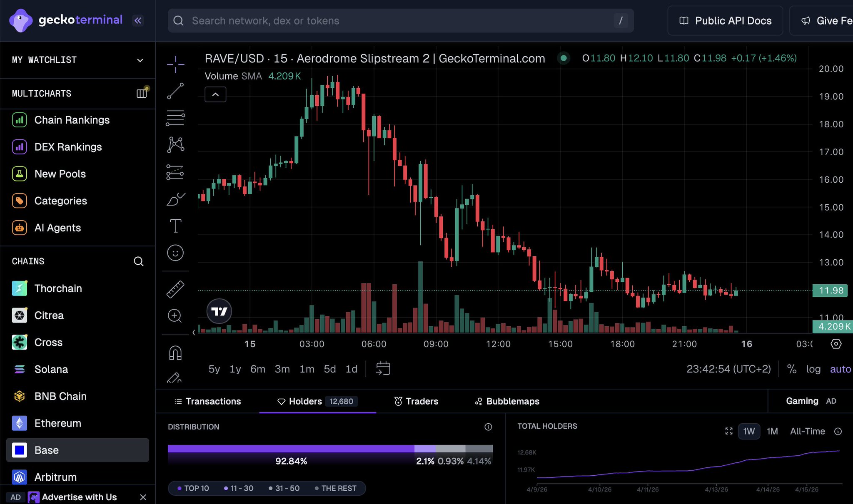
Task: Toggle percent scale mode
Action: [x=791, y=369]
